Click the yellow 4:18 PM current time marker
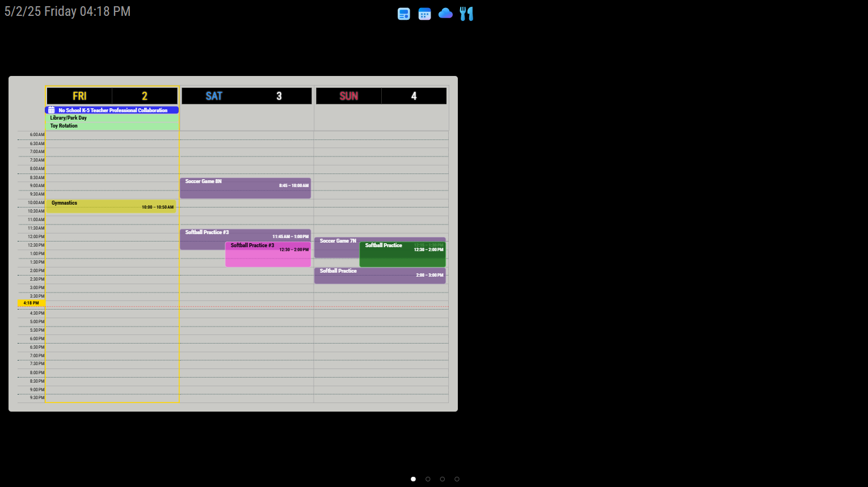 coord(31,303)
